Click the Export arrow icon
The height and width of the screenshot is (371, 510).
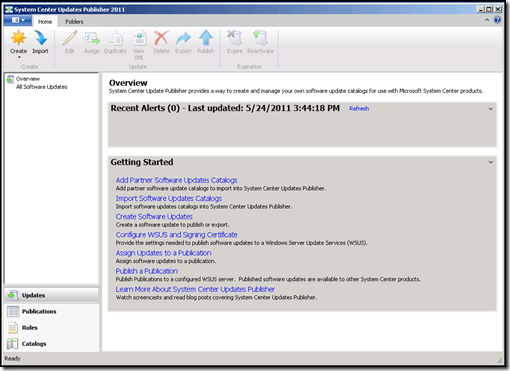(183, 38)
